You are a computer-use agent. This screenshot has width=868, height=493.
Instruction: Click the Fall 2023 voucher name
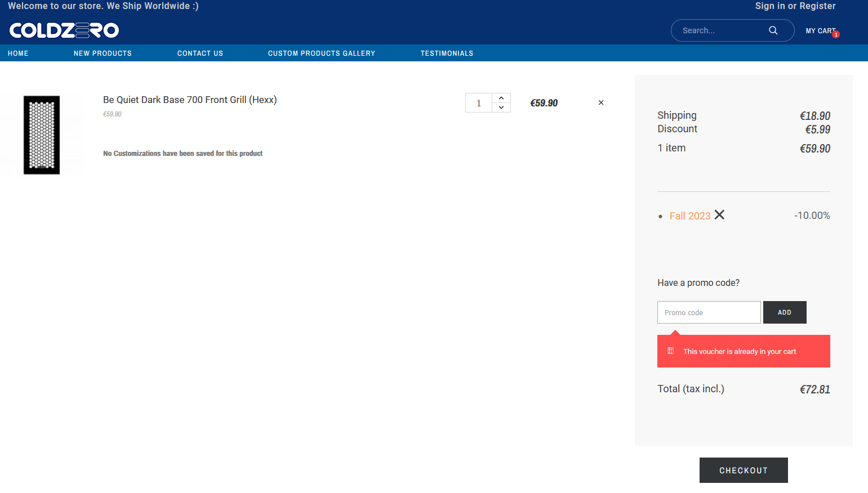690,216
